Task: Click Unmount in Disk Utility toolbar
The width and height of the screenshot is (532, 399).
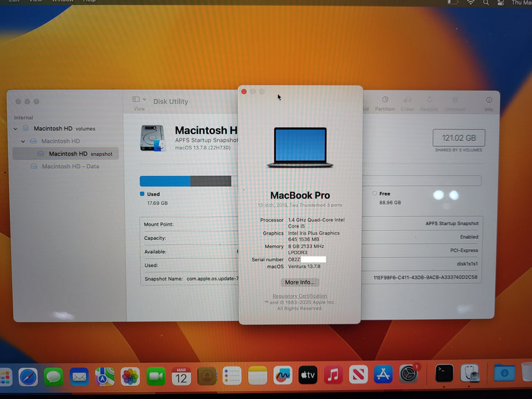Action: click(454, 104)
